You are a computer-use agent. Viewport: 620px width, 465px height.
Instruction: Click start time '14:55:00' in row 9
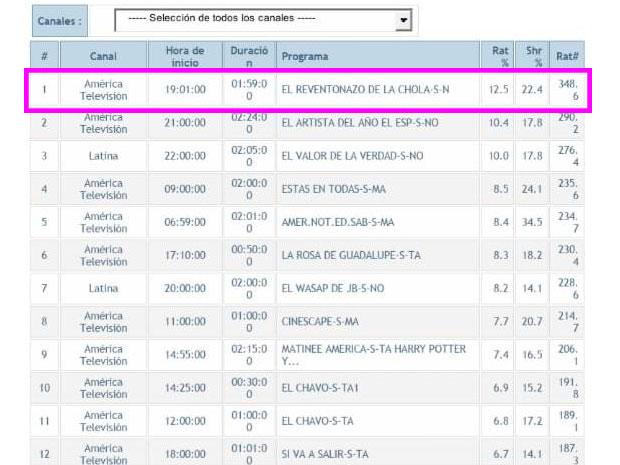[x=185, y=355]
